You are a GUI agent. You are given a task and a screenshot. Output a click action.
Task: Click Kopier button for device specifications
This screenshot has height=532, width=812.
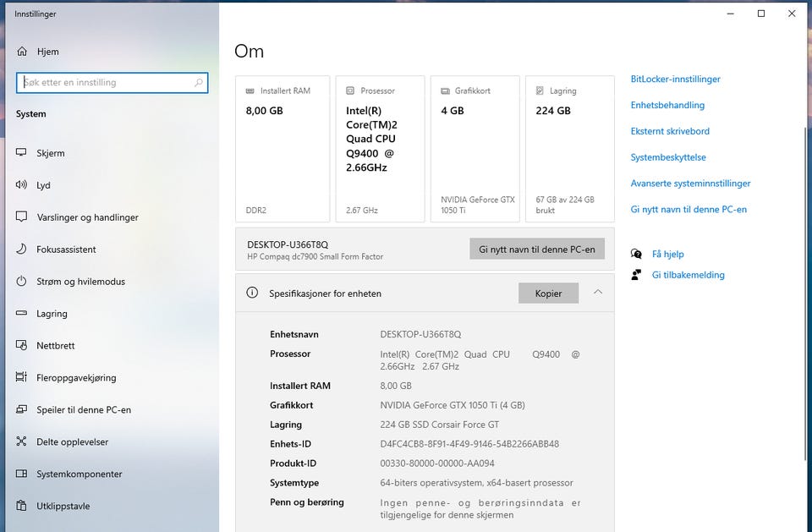[x=548, y=293]
